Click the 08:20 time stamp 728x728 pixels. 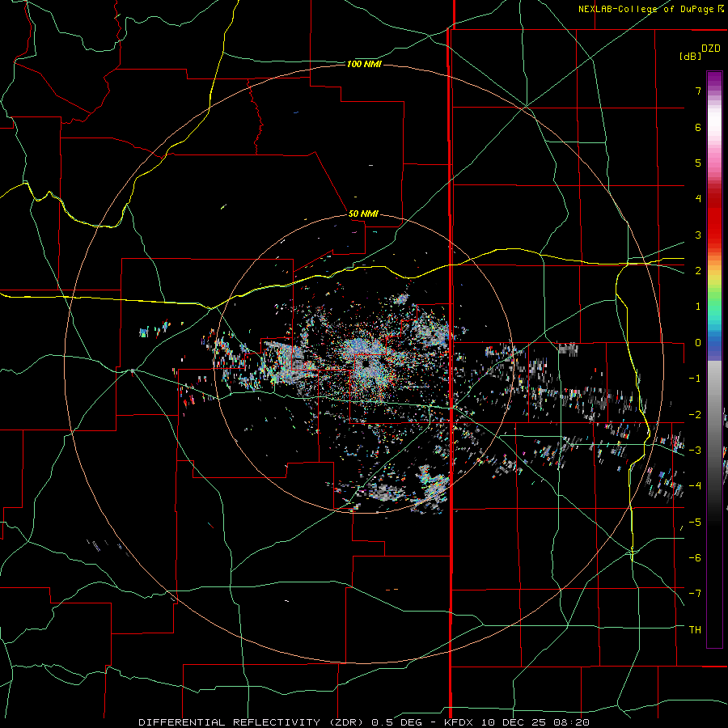(x=571, y=722)
